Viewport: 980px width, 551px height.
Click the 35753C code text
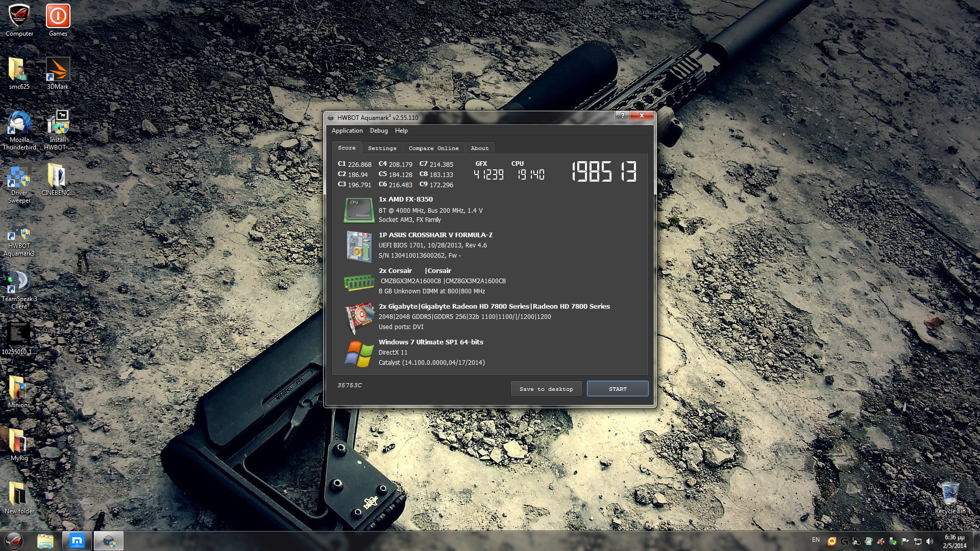[350, 385]
